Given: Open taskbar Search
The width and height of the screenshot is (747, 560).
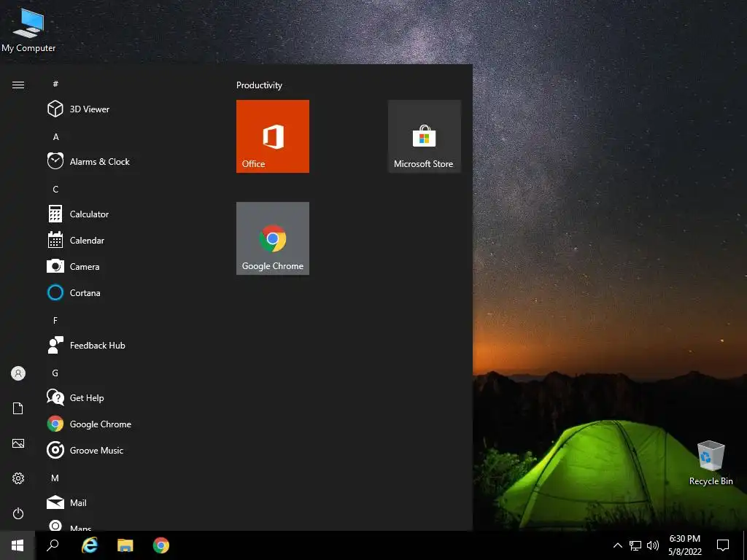Looking at the screenshot, I should [53, 545].
